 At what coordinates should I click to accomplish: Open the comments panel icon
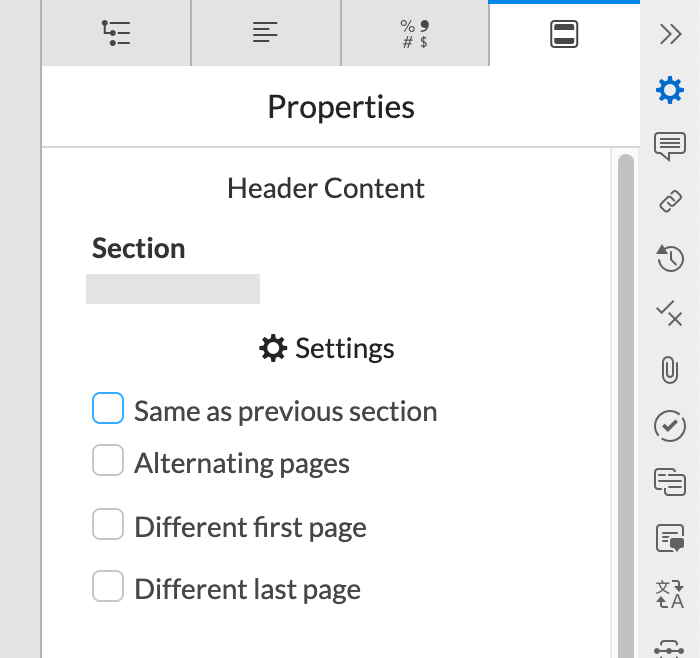pos(669,146)
